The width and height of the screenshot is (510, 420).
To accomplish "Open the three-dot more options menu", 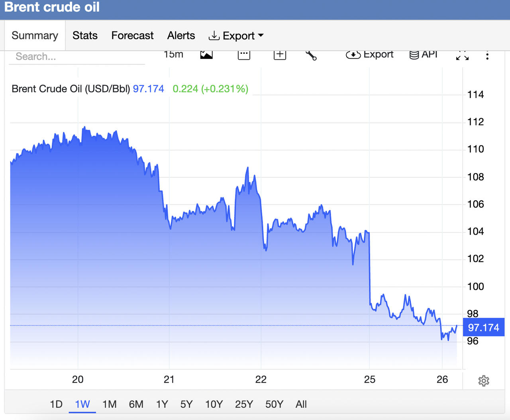I will tap(487, 55).
